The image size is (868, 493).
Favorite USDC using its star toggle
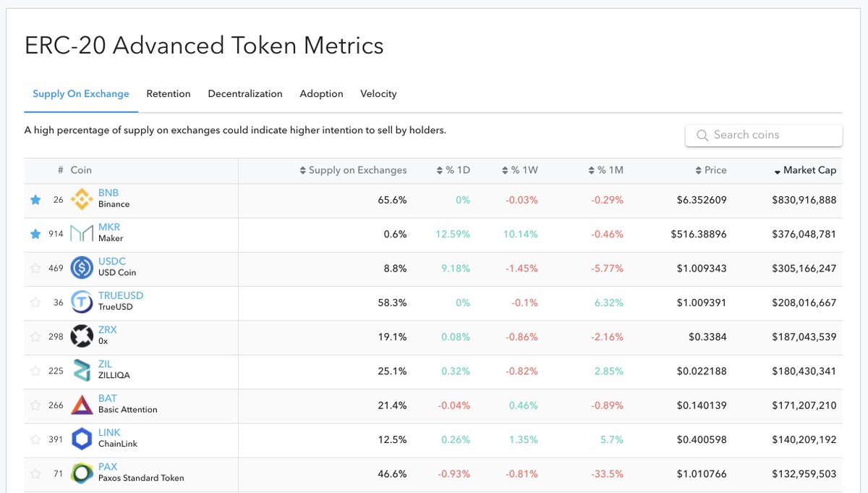[x=35, y=268]
